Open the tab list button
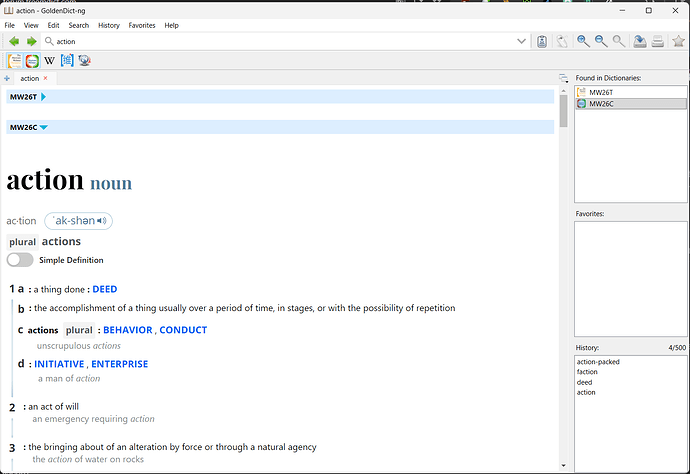 tap(563, 78)
